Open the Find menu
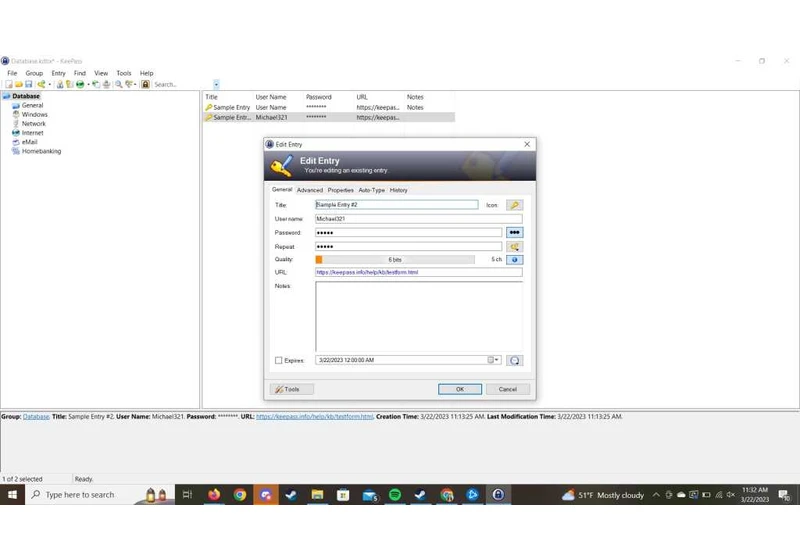Screen dimensions: 800x560 [80, 73]
